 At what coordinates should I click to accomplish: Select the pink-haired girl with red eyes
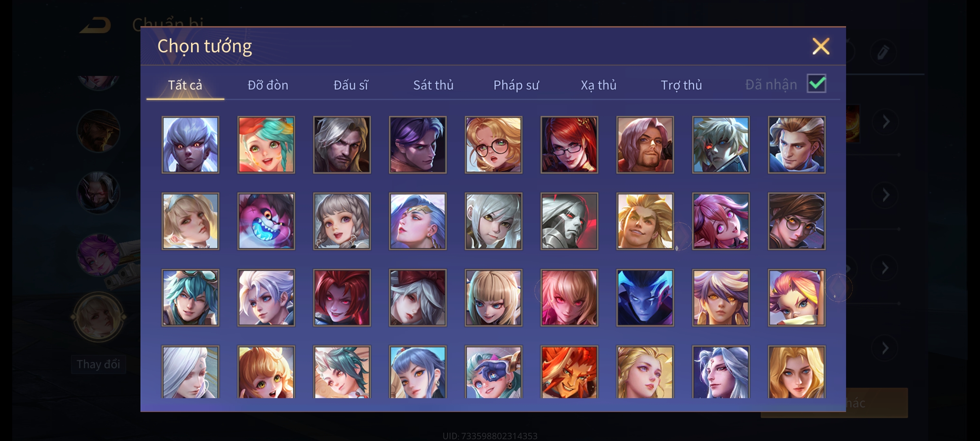click(569, 298)
